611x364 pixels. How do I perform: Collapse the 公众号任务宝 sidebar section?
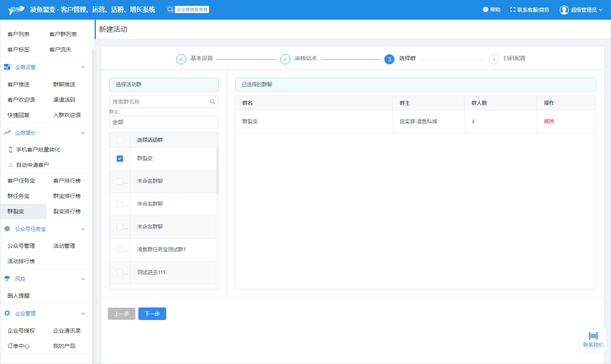pos(83,229)
